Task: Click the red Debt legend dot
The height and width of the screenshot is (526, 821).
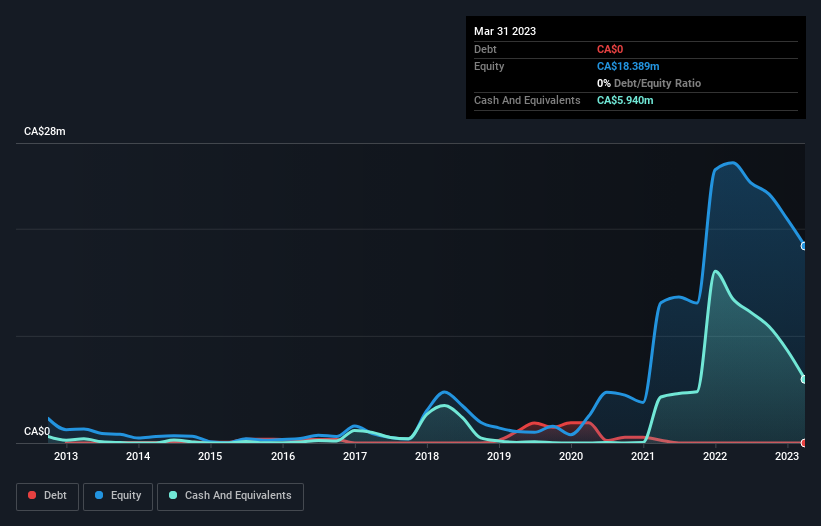Action: tap(32, 495)
